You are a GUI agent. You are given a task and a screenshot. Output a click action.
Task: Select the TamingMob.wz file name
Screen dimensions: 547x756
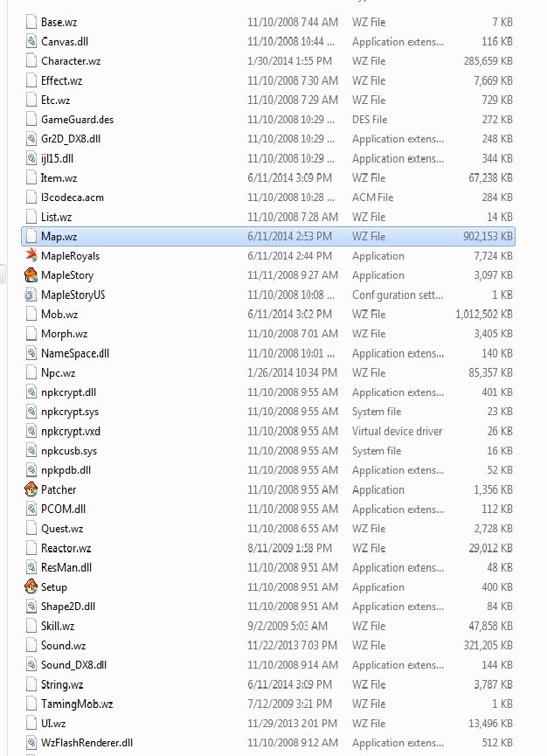pos(77,704)
